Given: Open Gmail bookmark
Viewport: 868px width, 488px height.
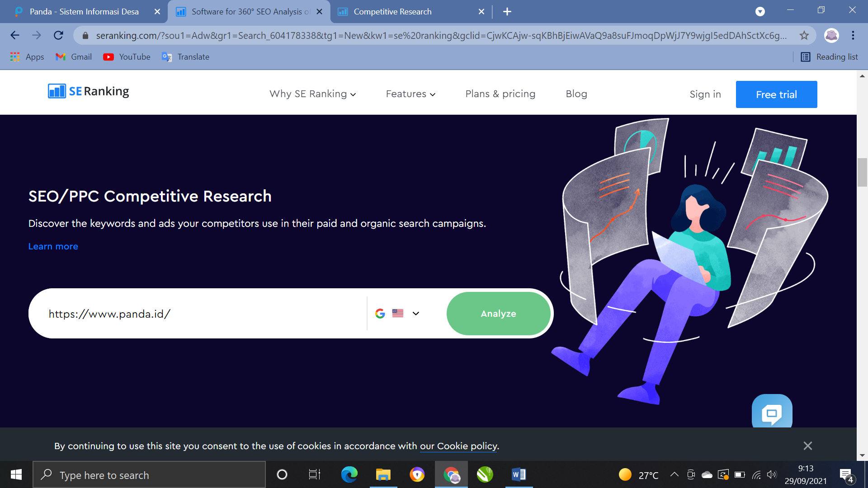Looking at the screenshot, I should [x=74, y=57].
